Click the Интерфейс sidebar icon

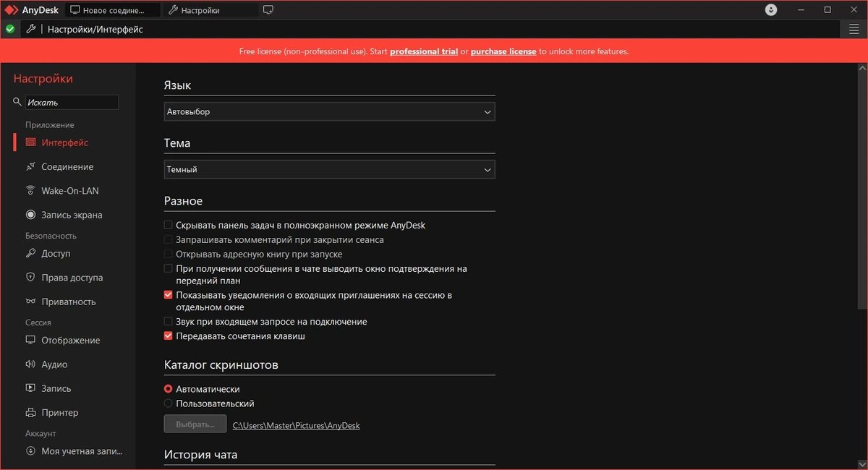(x=30, y=142)
